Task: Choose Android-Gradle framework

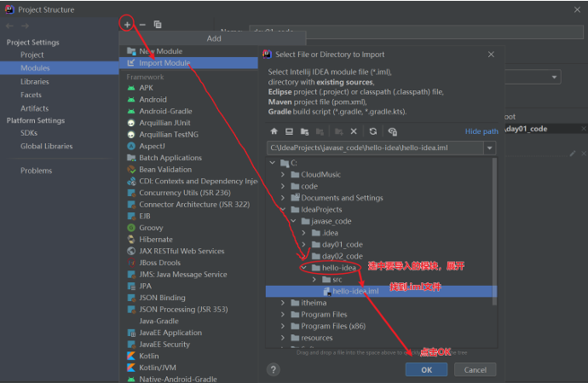Action: tap(165, 111)
